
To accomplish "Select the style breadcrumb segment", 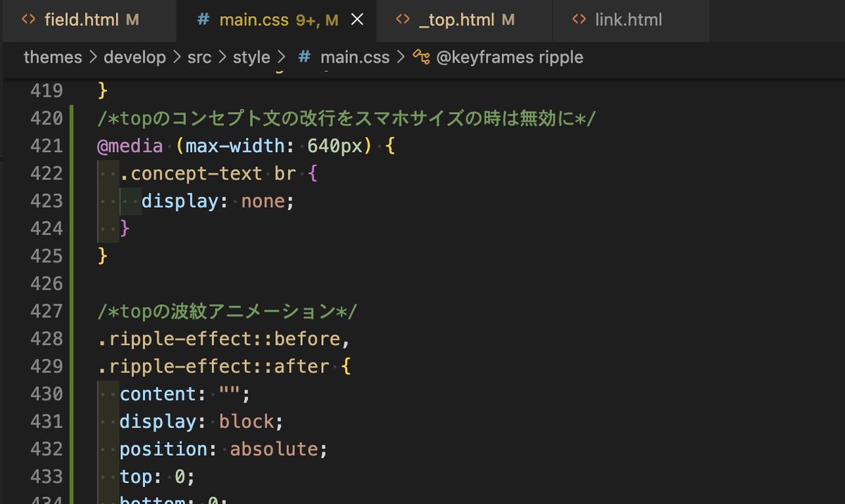I will click(x=251, y=57).
